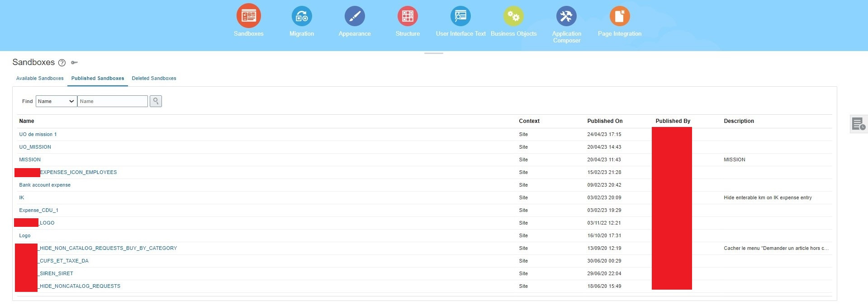The height and width of the screenshot is (305, 868).
Task: Click into the Name search field
Action: (113, 101)
